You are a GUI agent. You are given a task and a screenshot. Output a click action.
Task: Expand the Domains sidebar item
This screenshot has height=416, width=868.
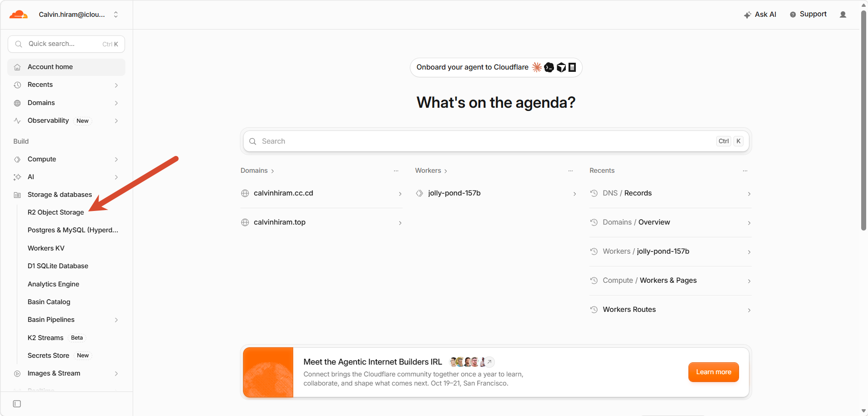point(66,103)
